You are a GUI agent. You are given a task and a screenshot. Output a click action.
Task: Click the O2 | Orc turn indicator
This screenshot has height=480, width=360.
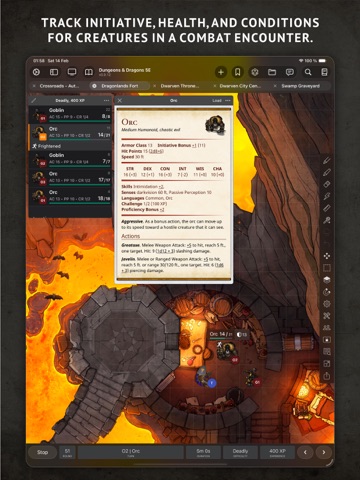pyautogui.click(x=131, y=452)
